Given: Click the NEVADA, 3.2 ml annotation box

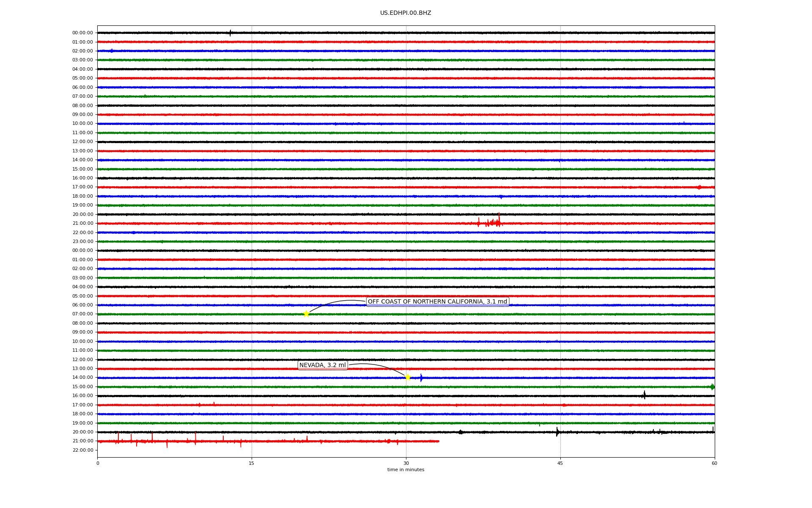Looking at the screenshot, I should 323,365.
